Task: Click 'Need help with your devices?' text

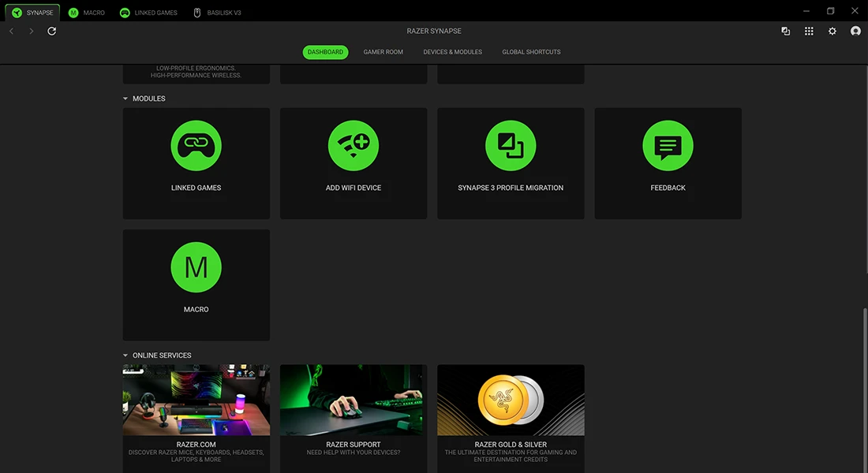Action: coord(354,453)
